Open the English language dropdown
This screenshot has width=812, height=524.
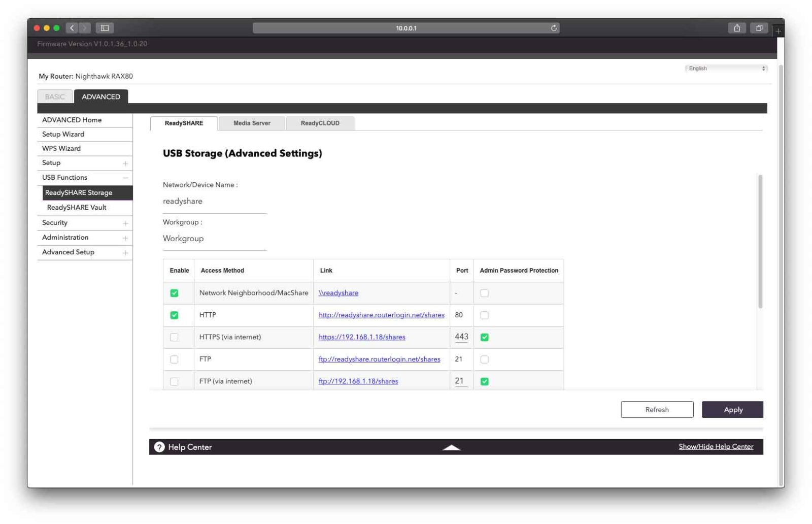coord(726,69)
